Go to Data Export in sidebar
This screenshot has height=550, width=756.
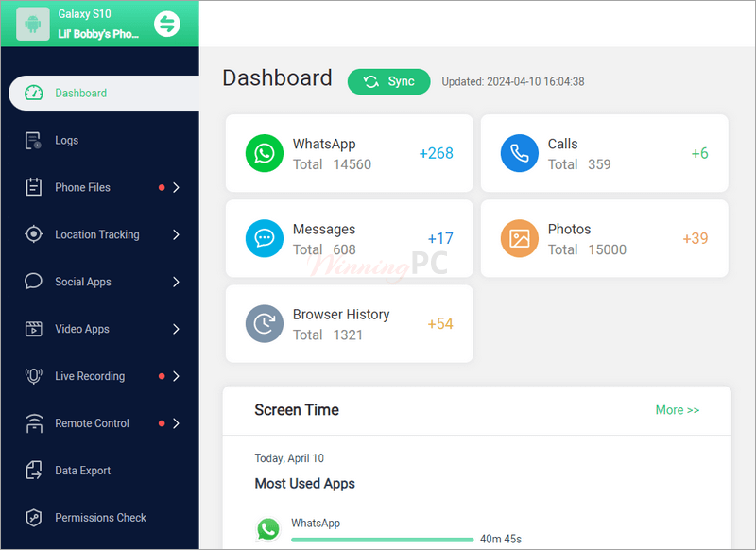100,471
